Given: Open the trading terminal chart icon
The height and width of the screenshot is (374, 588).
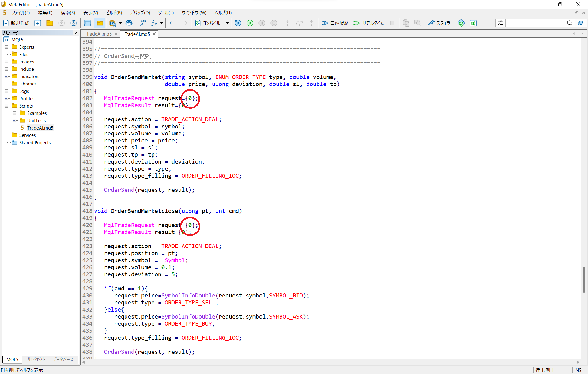Looking at the screenshot, I should click(473, 23).
